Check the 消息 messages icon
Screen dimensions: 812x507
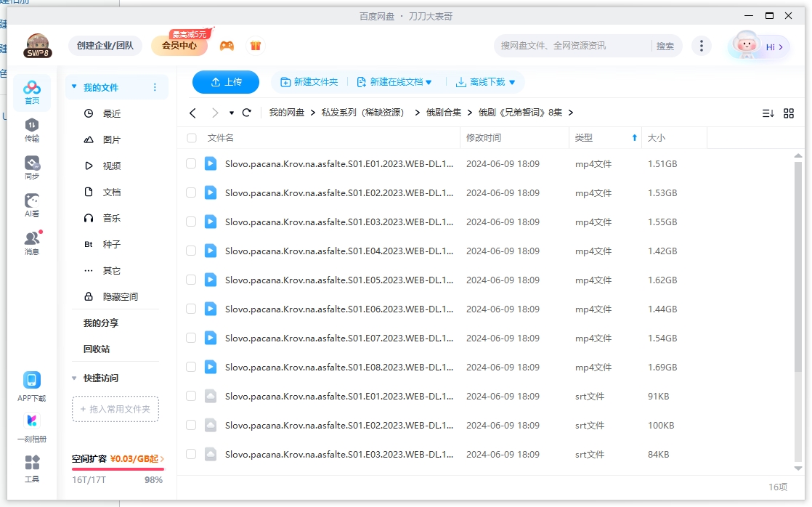[x=31, y=240]
